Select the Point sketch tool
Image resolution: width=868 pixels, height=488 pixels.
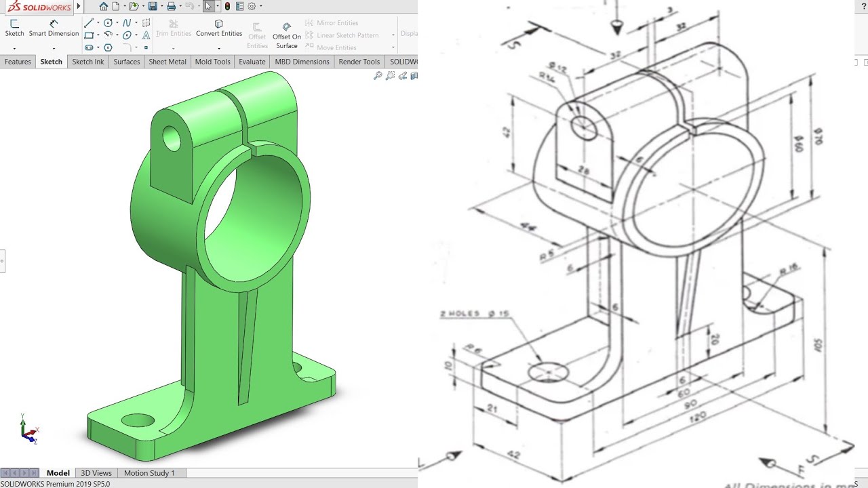146,47
